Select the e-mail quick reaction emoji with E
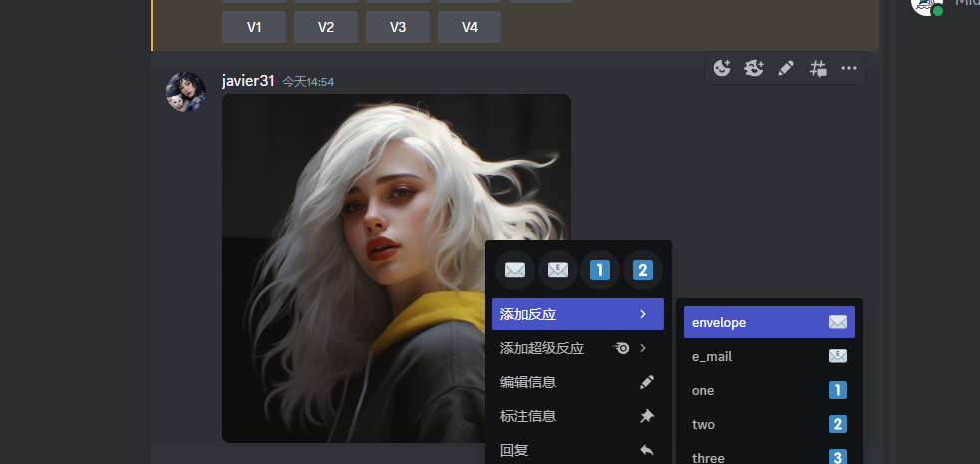980x464 pixels. tap(557, 270)
